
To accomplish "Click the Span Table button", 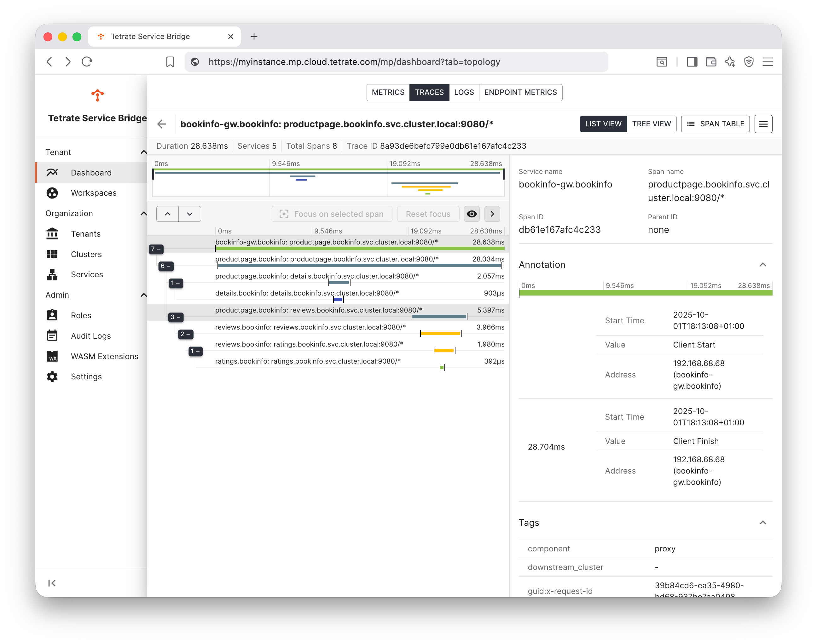I will (x=715, y=124).
